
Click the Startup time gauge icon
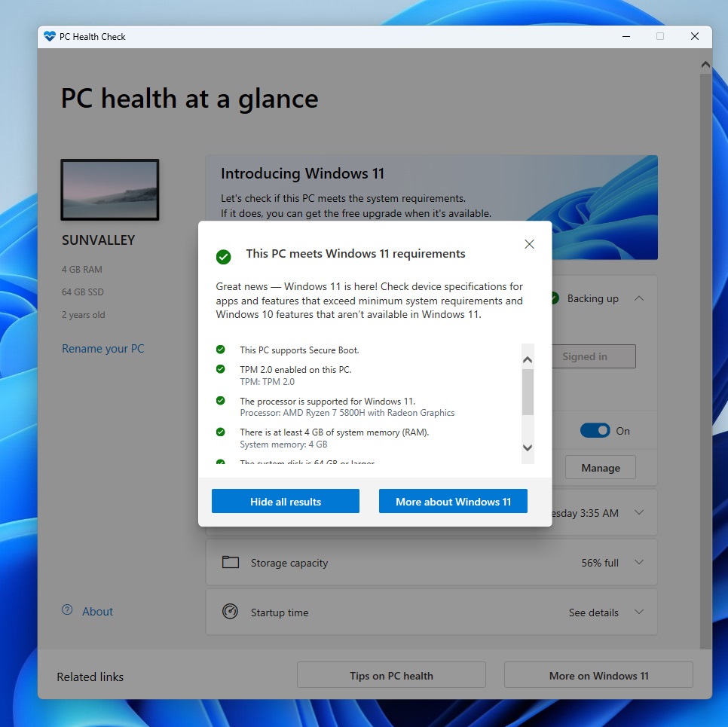[x=231, y=612]
